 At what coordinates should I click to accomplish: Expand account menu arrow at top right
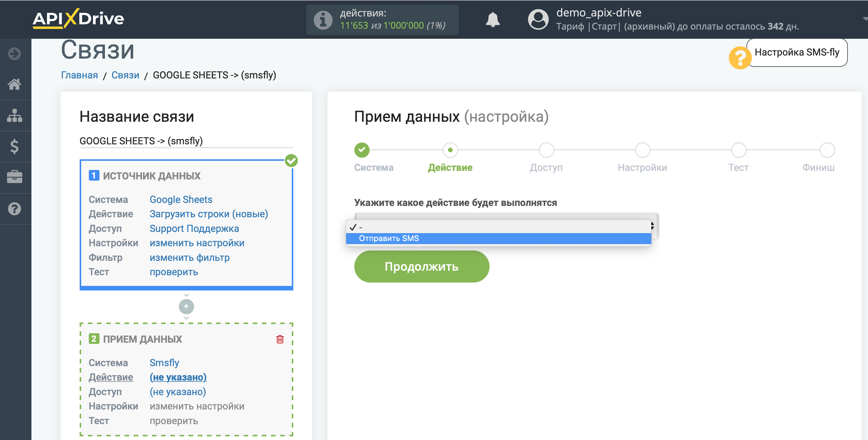865,19
